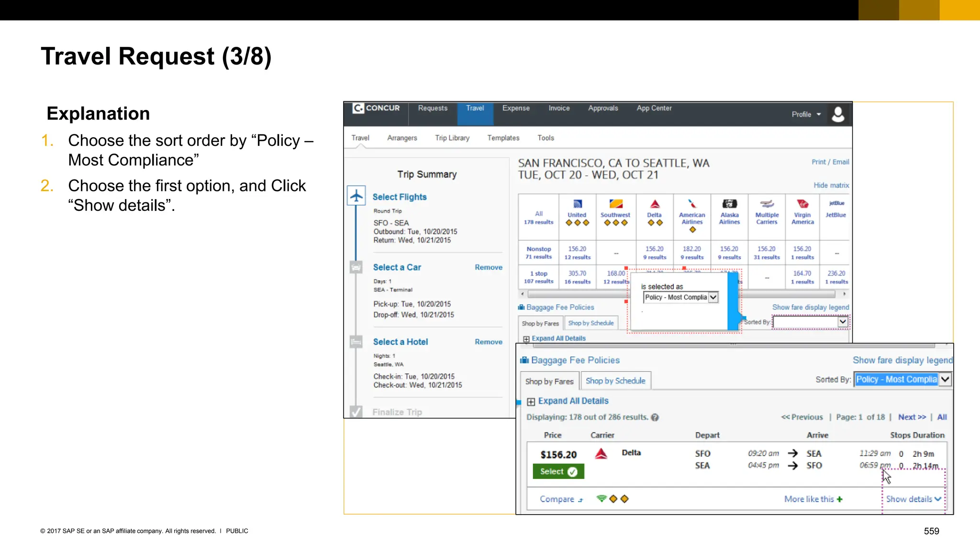
Task: Open the Invoice menu
Action: pos(559,108)
